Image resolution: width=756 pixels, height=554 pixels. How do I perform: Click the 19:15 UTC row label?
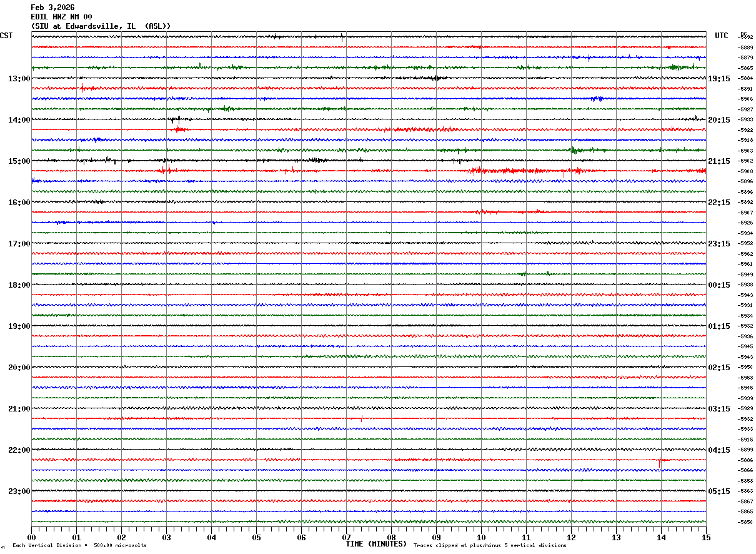click(x=719, y=79)
